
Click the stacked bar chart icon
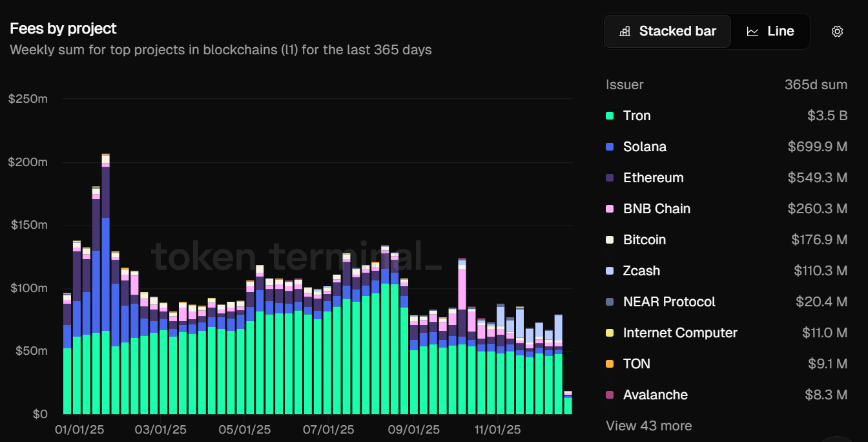point(625,31)
